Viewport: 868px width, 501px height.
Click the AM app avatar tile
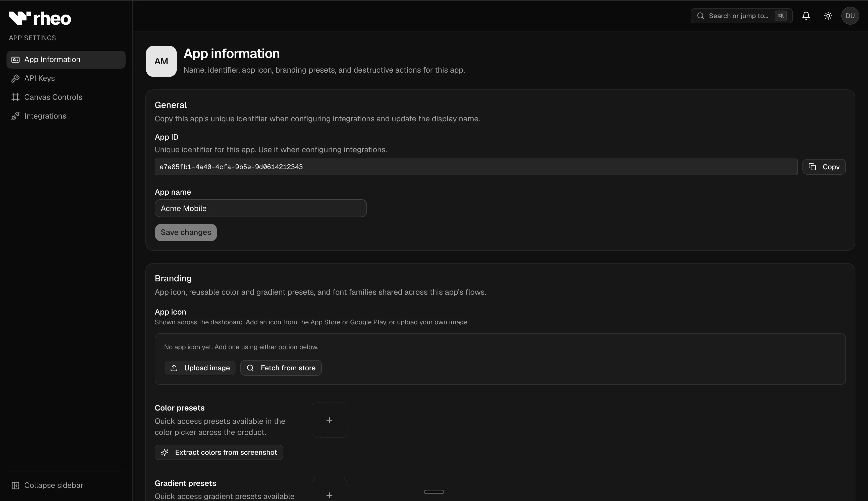[161, 61]
